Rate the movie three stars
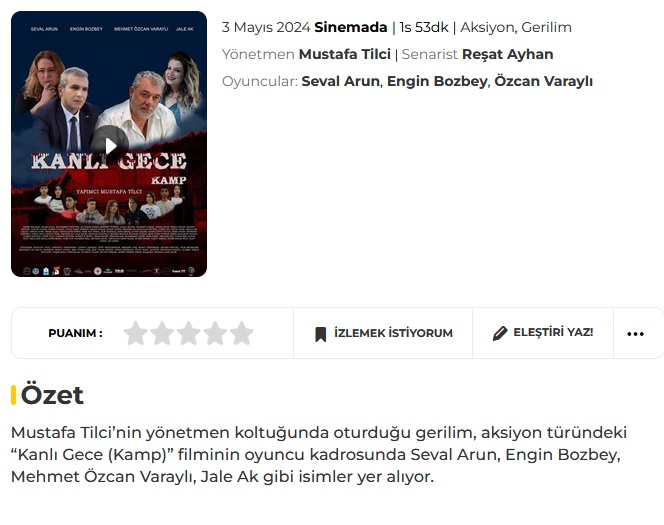 (189, 333)
